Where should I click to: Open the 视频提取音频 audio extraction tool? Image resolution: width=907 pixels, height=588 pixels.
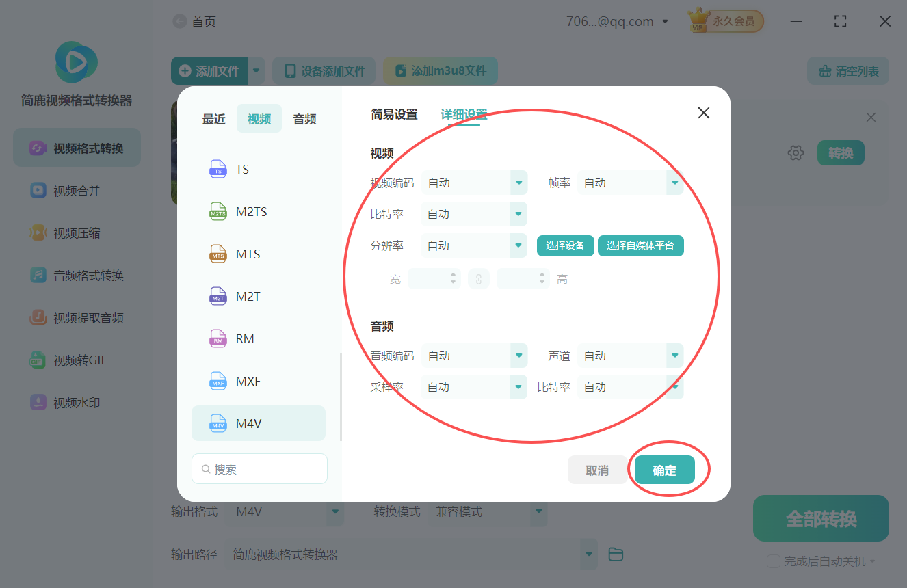point(76,317)
